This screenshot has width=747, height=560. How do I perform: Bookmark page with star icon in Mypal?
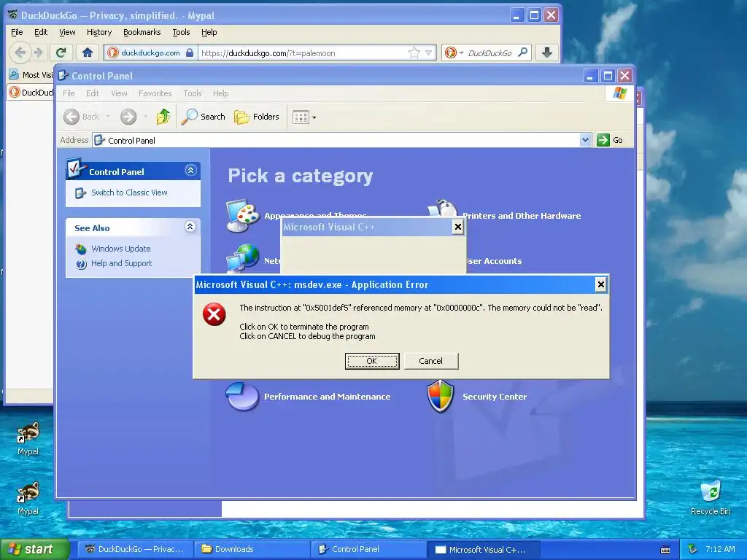(414, 52)
